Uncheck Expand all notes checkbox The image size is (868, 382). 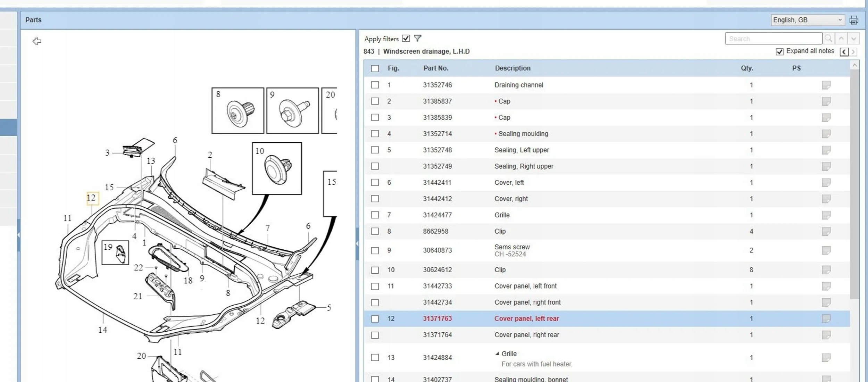pyautogui.click(x=779, y=52)
